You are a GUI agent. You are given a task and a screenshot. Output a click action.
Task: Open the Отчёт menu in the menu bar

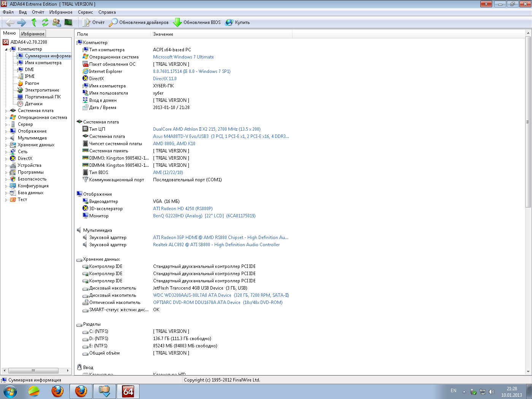click(x=38, y=12)
